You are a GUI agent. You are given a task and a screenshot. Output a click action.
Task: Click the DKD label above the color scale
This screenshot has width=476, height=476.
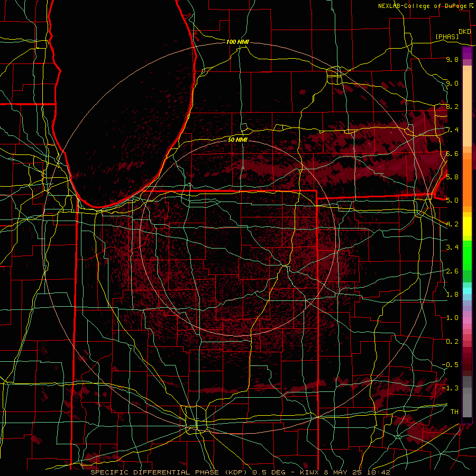465,32
